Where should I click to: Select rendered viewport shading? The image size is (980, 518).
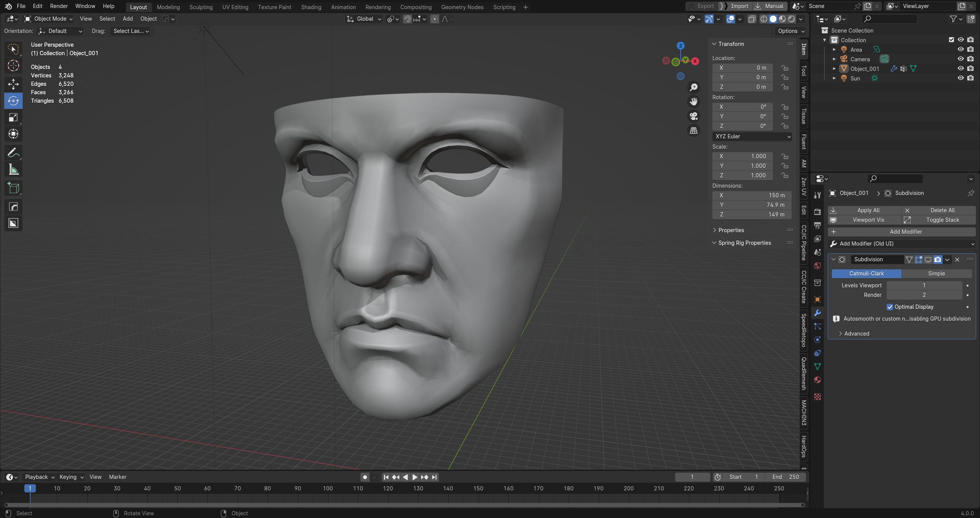tap(791, 19)
